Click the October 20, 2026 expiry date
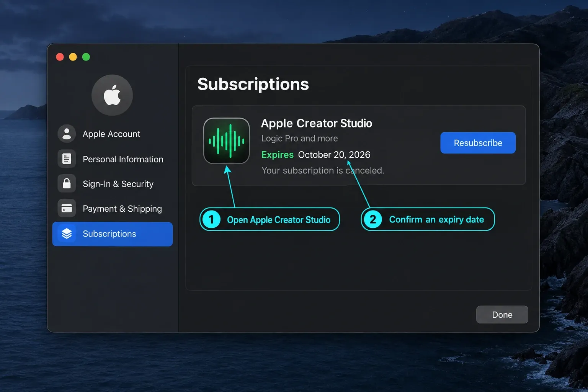Screen dimensions: 588x392 [334, 155]
